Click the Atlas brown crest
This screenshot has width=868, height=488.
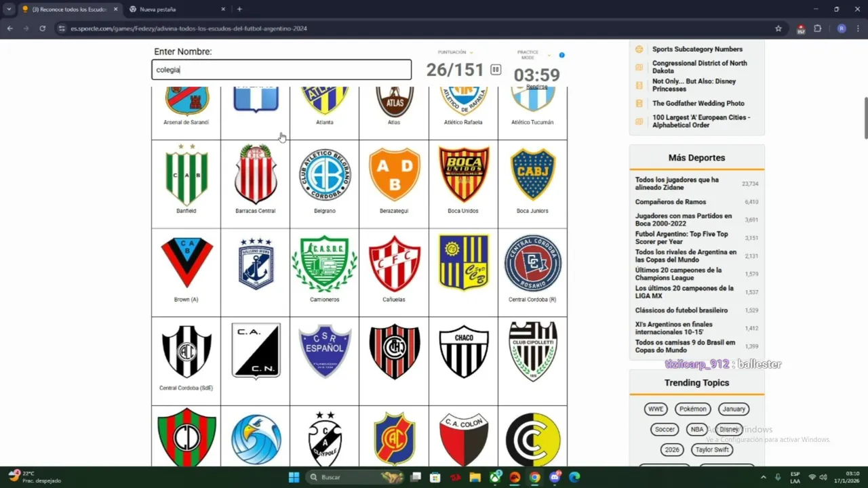point(394,100)
